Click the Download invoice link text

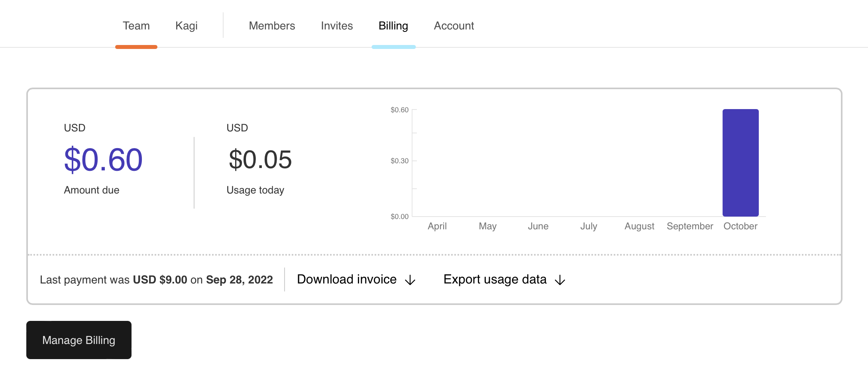(x=346, y=279)
